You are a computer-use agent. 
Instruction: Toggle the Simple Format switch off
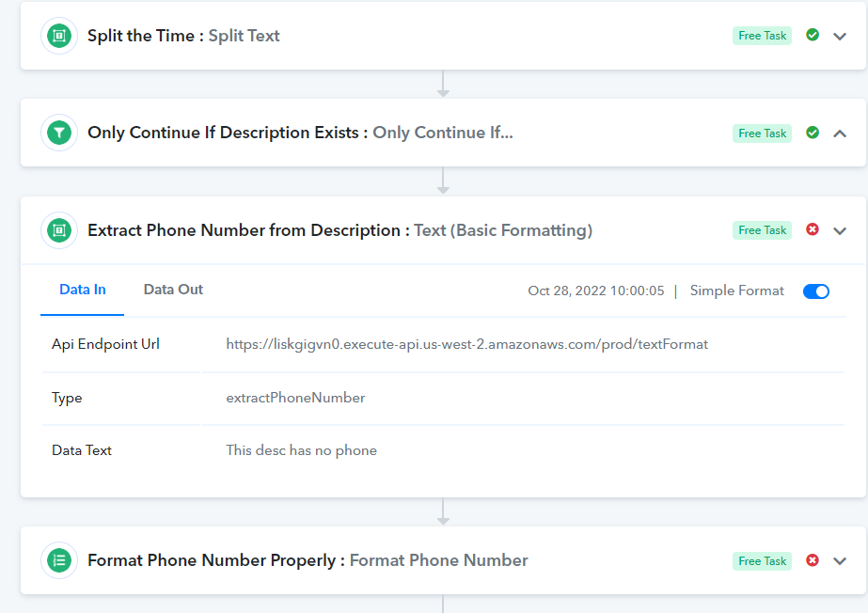tap(816, 291)
